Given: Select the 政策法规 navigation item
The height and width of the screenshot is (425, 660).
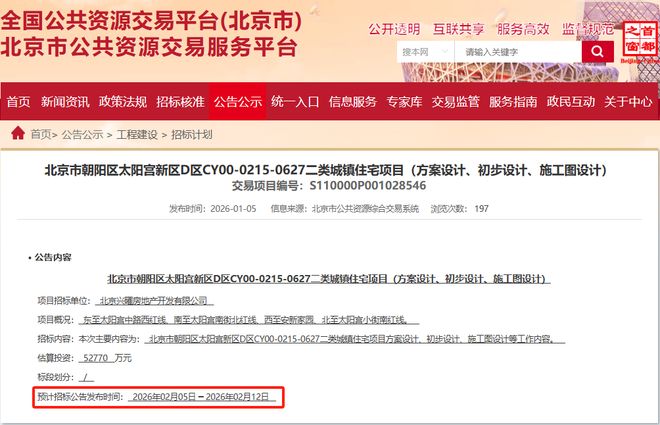Looking at the screenshot, I should tap(123, 101).
